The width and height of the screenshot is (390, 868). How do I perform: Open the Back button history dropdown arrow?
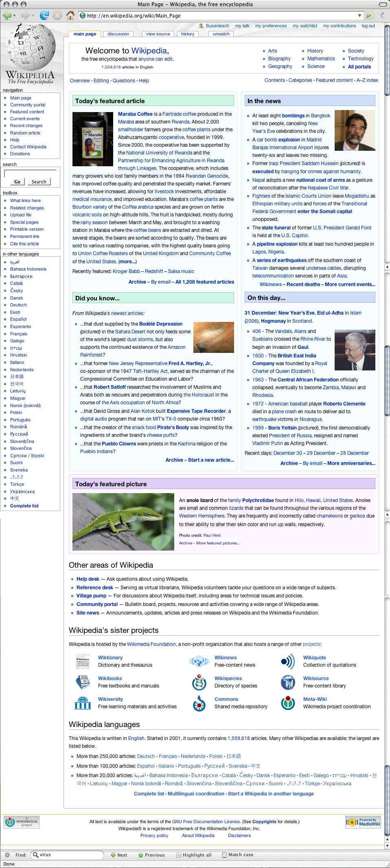(15, 16)
